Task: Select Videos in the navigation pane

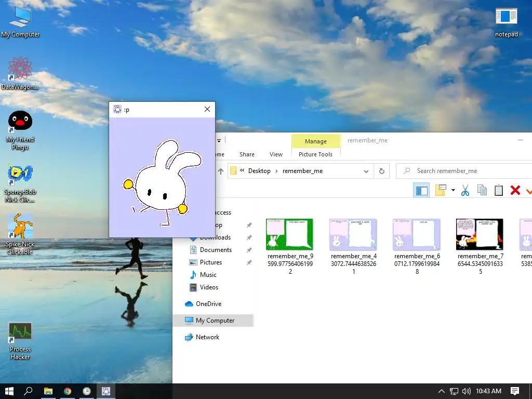Action: coord(209,287)
